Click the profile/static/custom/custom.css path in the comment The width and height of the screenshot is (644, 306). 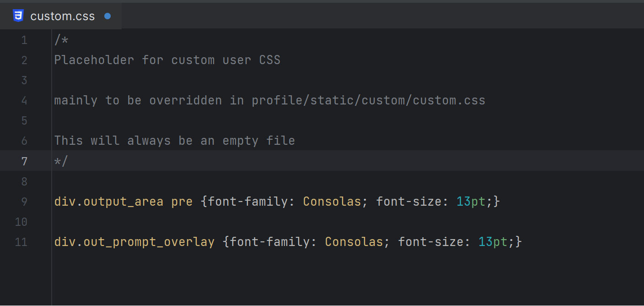point(368,100)
